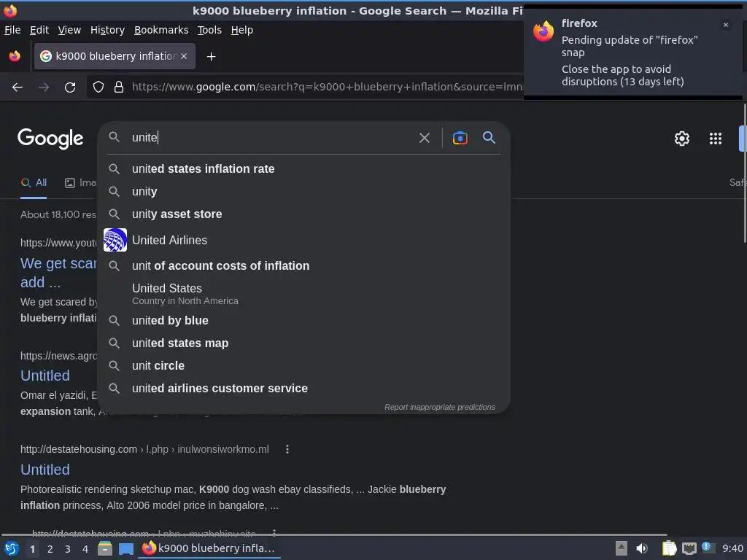Clear the Google search box text
747x560 pixels.
point(424,138)
